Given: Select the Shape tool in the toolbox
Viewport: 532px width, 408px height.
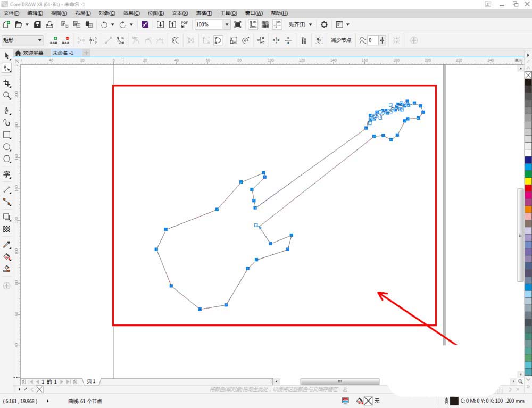Looking at the screenshot, I should [7, 68].
